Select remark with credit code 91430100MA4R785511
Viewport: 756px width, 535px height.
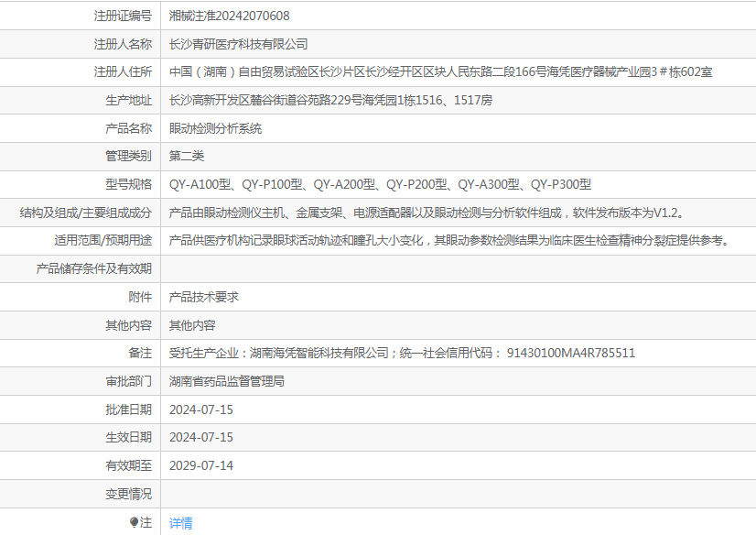[402, 353]
